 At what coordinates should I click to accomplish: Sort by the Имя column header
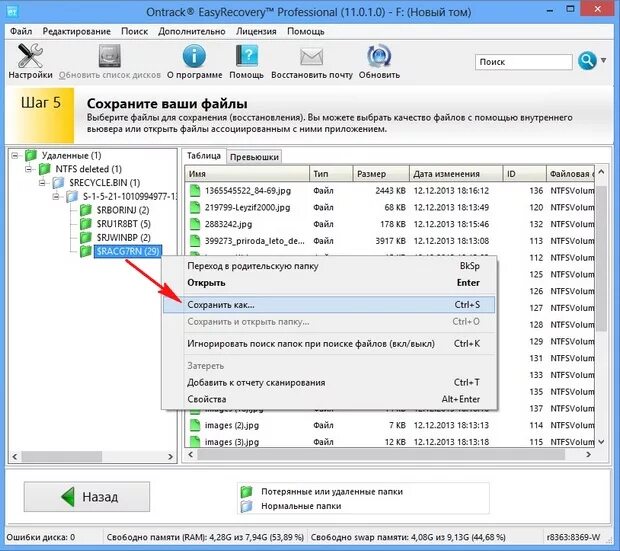click(247, 174)
